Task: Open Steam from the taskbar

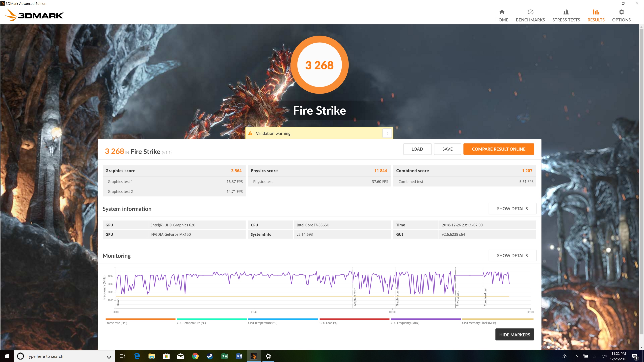Action: tap(210, 356)
